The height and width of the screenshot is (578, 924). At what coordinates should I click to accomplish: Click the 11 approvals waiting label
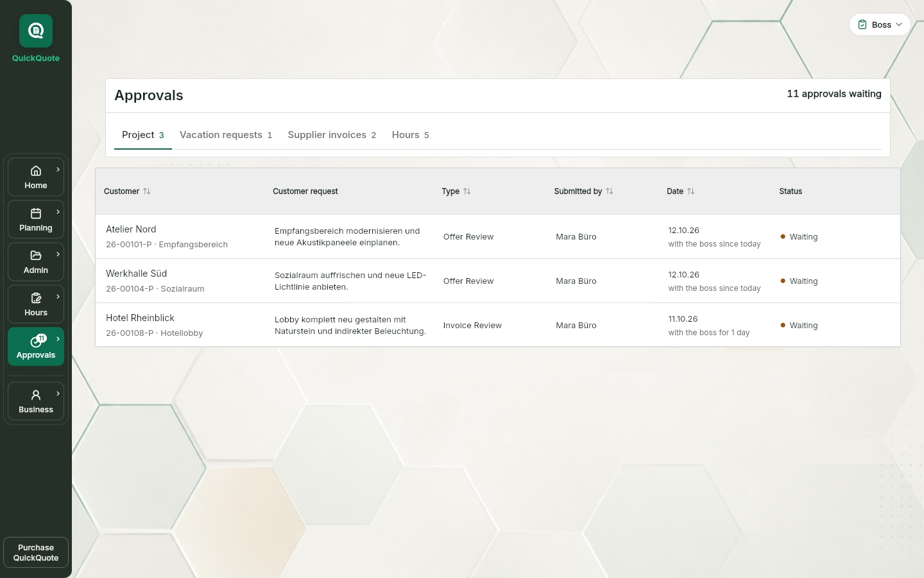[x=834, y=94]
